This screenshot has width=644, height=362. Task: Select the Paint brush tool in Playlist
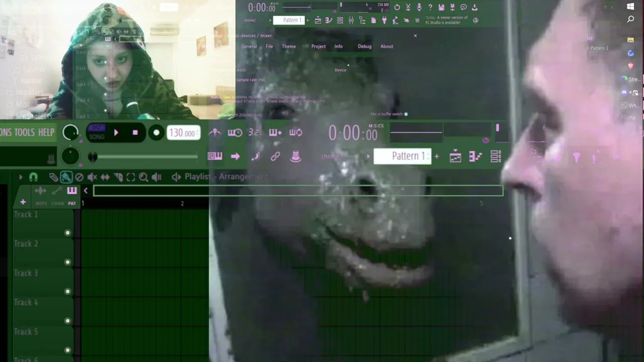(66, 177)
